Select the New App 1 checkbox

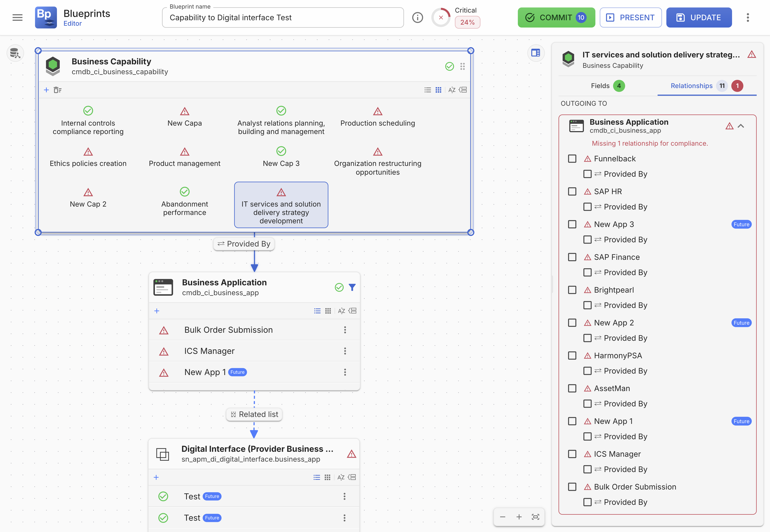click(572, 421)
